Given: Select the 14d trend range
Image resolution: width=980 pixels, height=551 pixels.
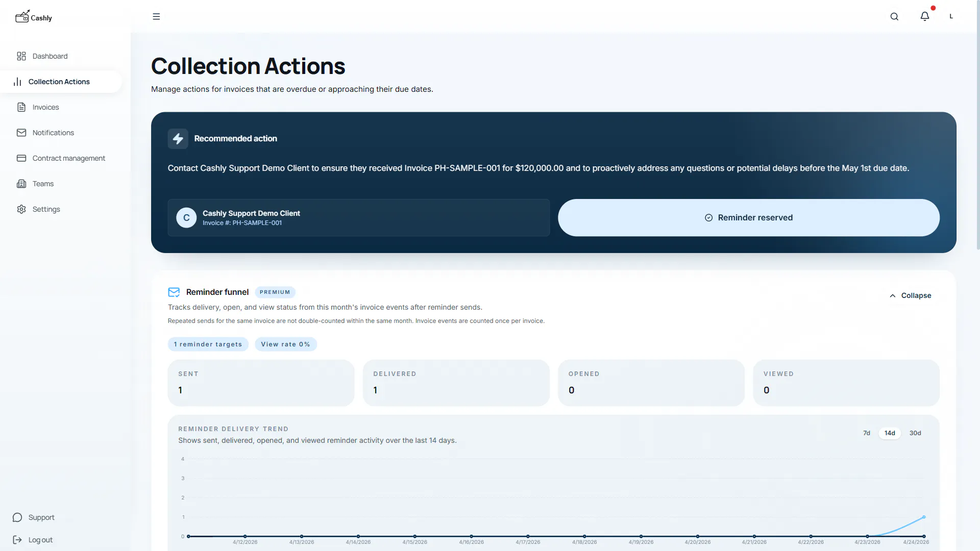Looking at the screenshot, I should click(x=890, y=433).
